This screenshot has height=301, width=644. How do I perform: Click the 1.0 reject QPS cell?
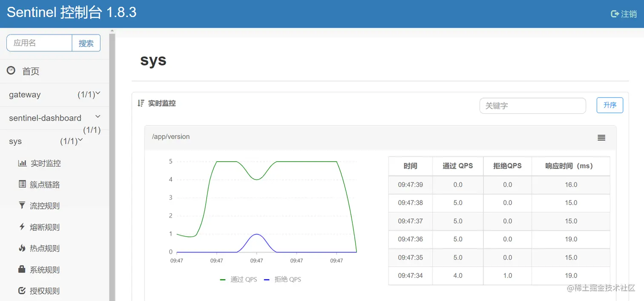pos(507,275)
